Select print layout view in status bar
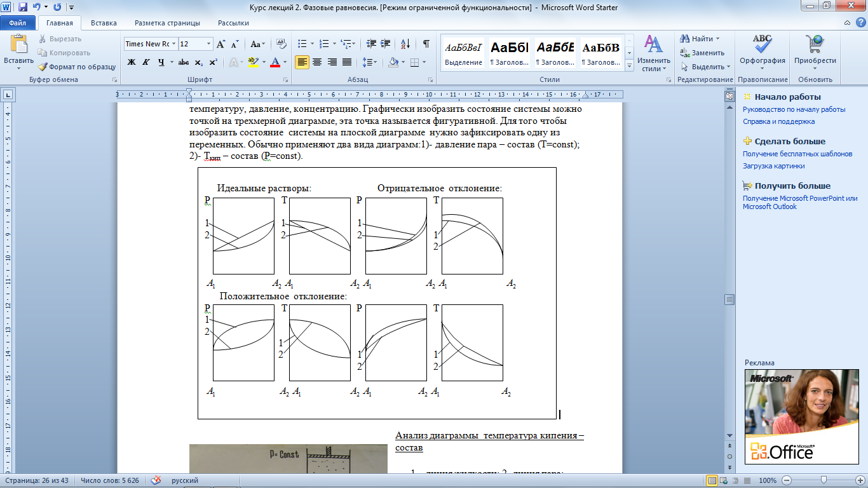 tap(713, 480)
